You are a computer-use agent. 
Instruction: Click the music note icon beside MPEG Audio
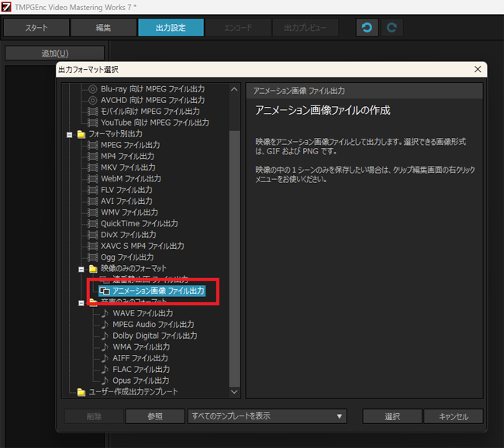click(105, 325)
